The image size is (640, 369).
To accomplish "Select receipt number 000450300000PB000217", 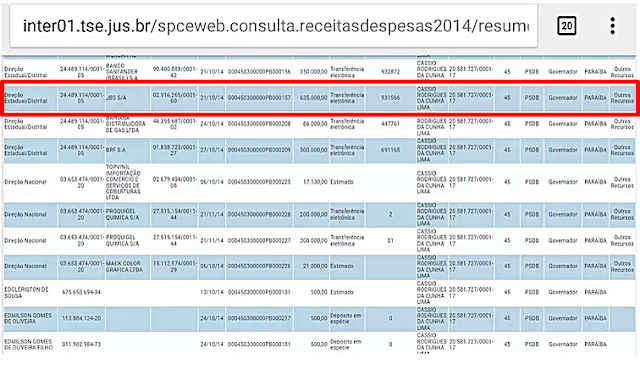I will [x=259, y=318].
